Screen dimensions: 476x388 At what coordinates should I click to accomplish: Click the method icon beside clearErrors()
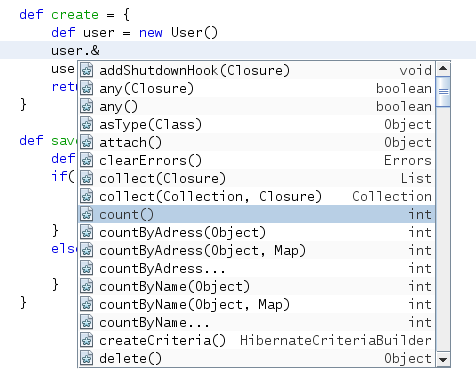[x=87, y=160]
